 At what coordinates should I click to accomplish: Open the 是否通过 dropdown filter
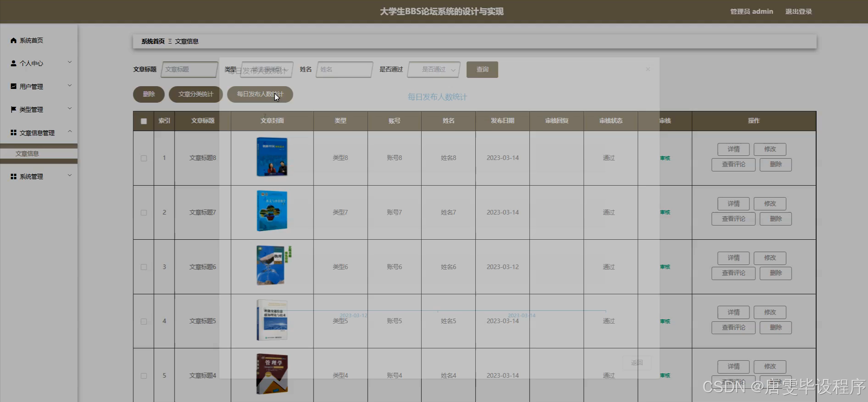pyautogui.click(x=434, y=70)
